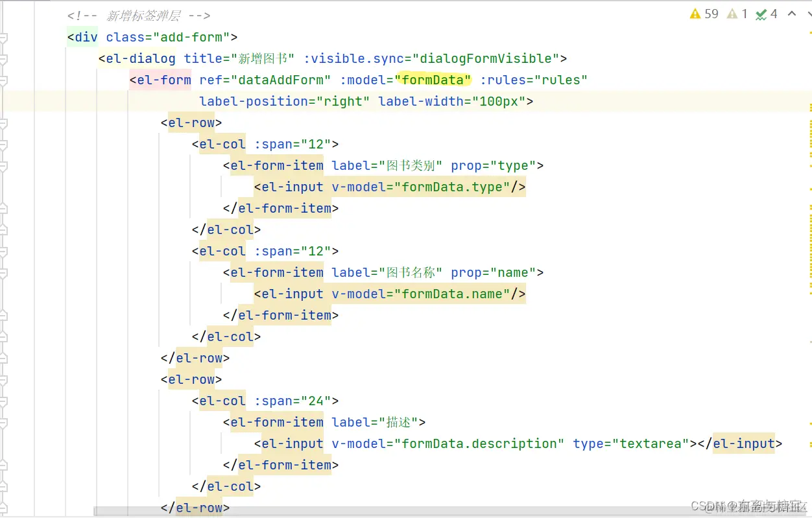The height and width of the screenshot is (518, 812).
Task: Jump to the next highlighted problem arrow
Action: (810, 14)
